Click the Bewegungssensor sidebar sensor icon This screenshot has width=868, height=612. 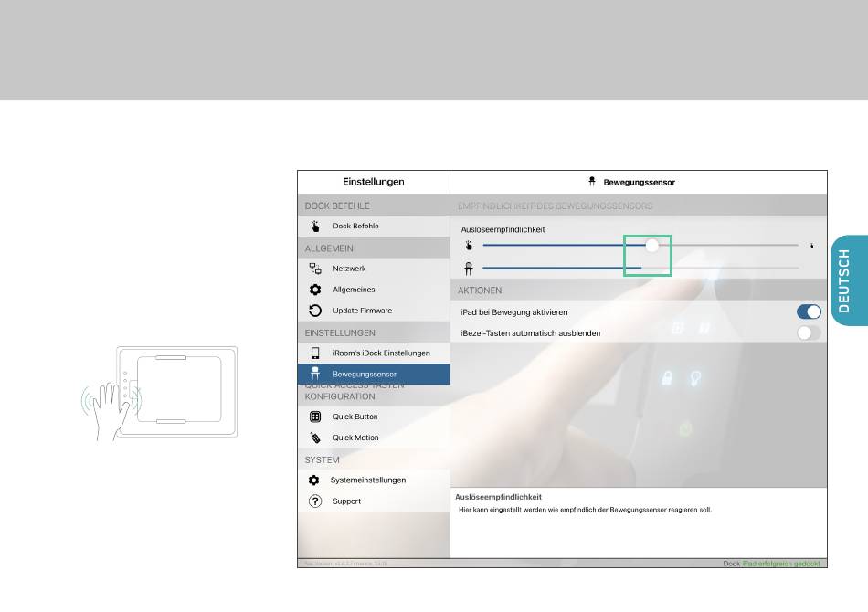coord(315,374)
